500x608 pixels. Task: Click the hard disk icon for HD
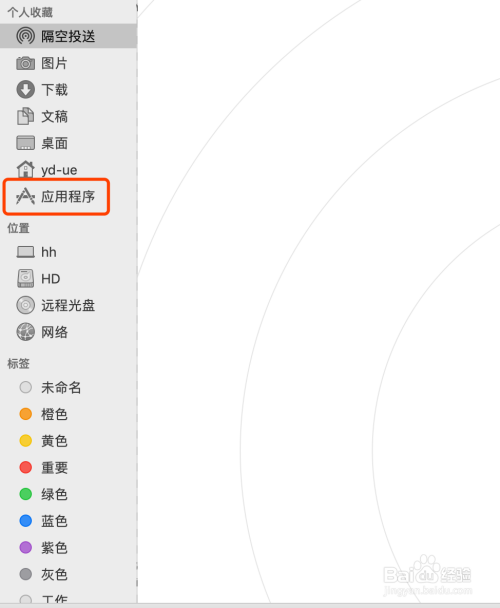click(x=26, y=278)
